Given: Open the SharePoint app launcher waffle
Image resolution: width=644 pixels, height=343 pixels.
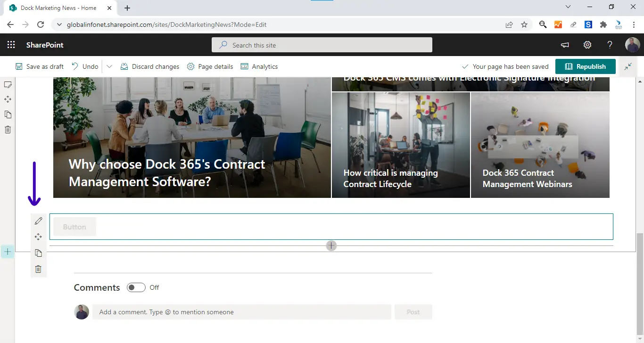Looking at the screenshot, I should coord(11,45).
